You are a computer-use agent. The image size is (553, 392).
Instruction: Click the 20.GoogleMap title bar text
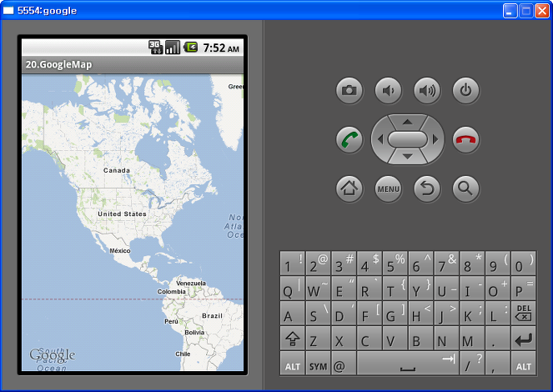click(58, 64)
